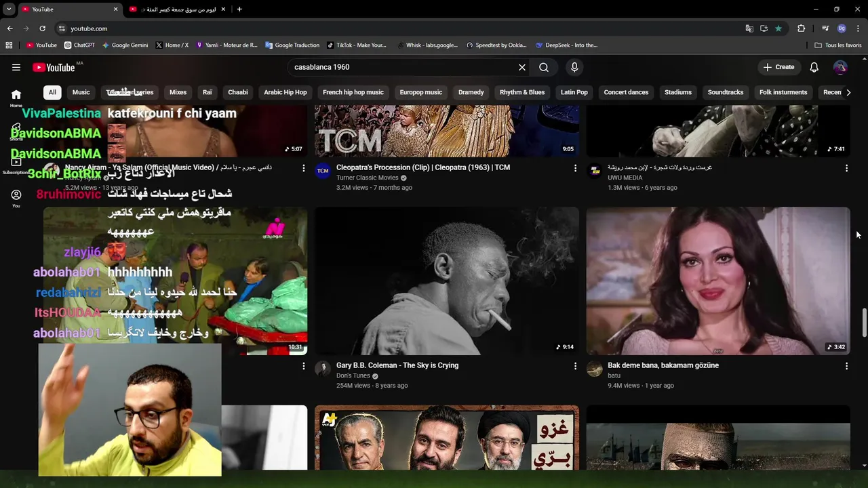Show more filter chips with right arrow
Viewport: 868px width, 488px height.
coord(848,92)
